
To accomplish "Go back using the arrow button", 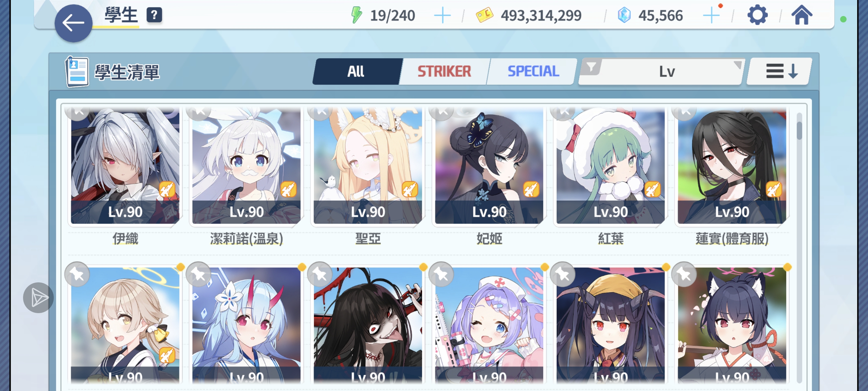I will (74, 23).
